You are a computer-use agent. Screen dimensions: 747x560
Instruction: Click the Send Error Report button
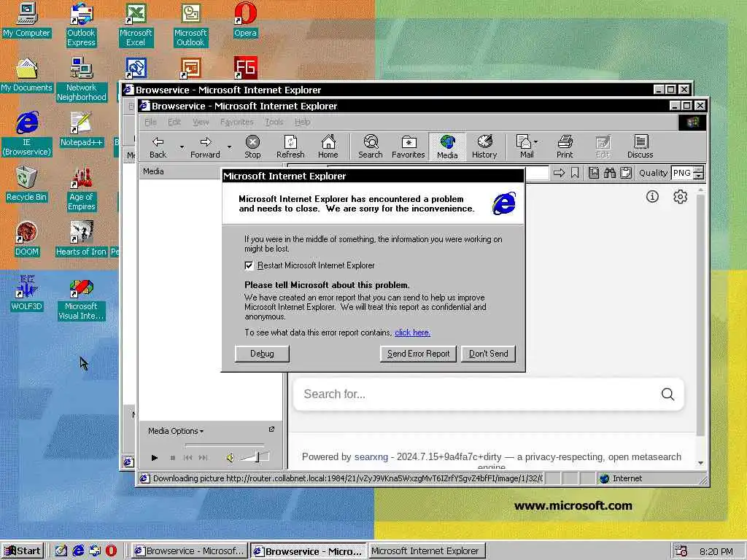[x=418, y=354]
